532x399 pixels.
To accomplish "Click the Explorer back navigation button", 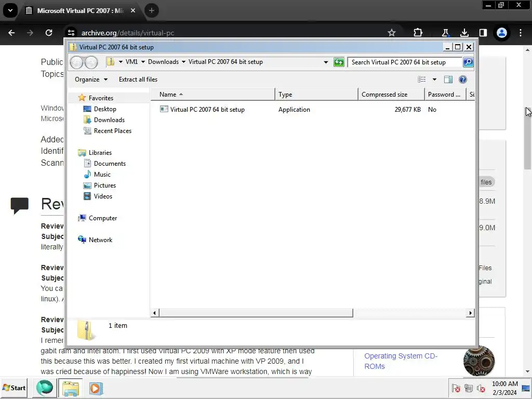I will pos(77,62).
